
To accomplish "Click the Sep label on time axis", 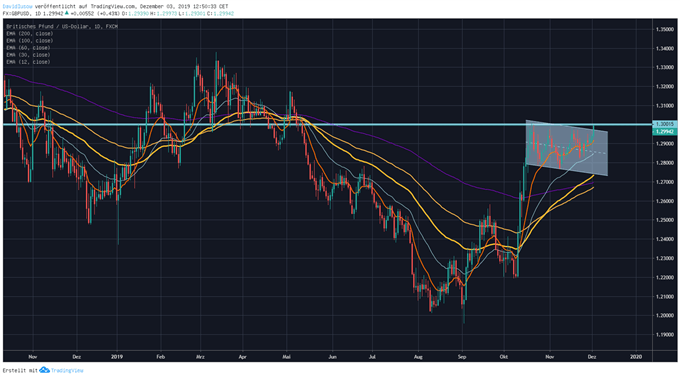I will tap(462, 357).
